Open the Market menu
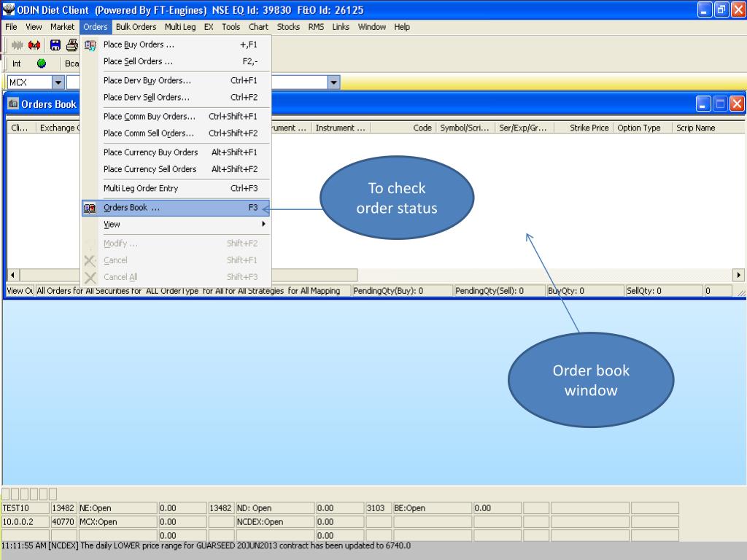Screen dimensions: 747x560 point(63,27)
